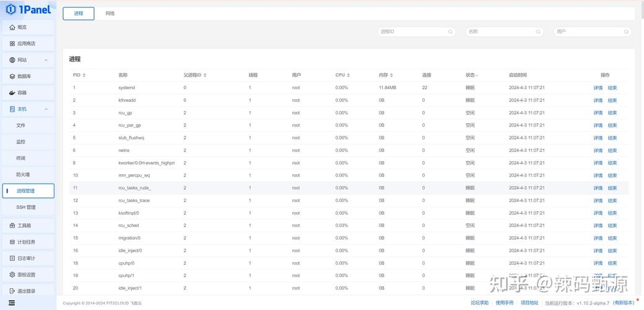The width and height of the screenshot is (644, 310).
Task: Open the 项目地址 project link
Action: (x=529, y=303)
